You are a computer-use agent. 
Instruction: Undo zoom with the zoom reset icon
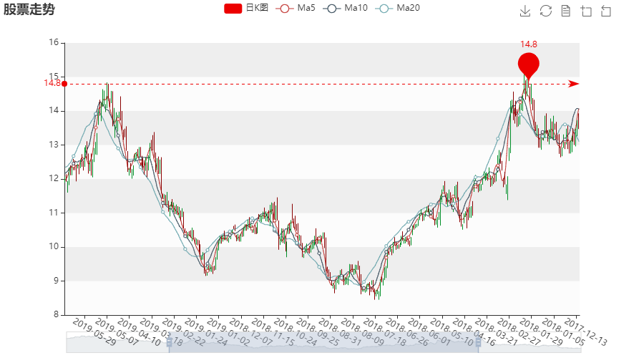coord(606,11)
